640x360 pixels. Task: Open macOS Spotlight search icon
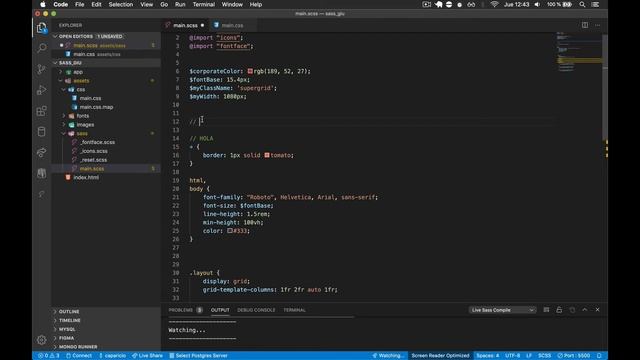click(582, 4)
